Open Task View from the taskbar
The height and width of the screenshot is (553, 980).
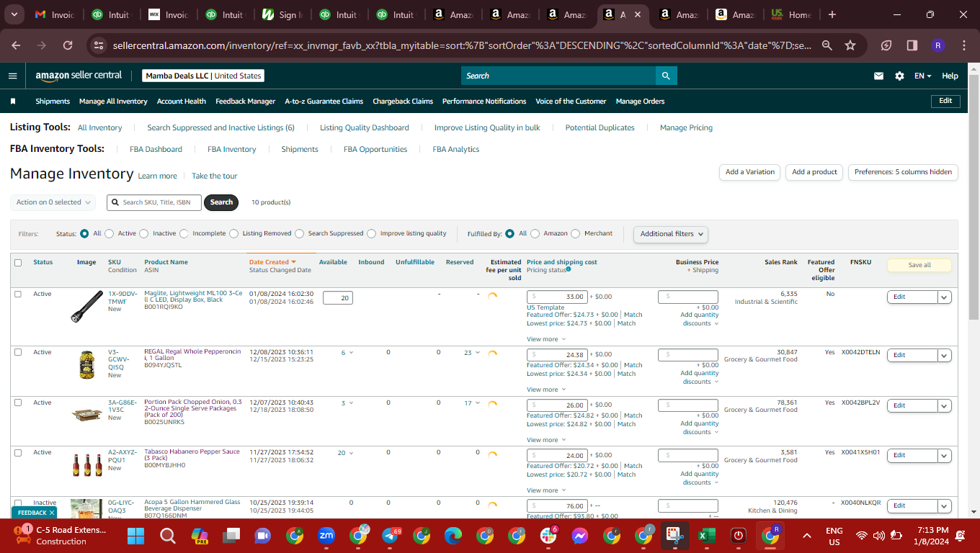click(x=231, y=536)
